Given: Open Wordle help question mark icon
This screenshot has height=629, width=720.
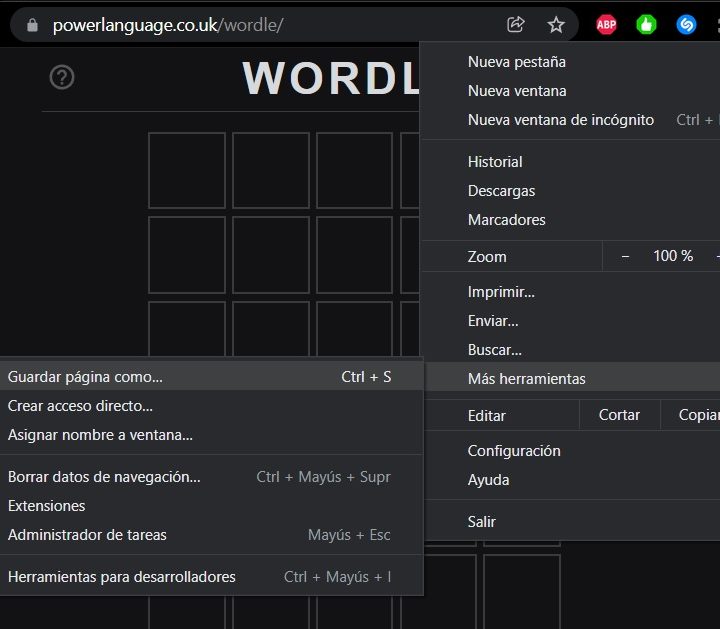Looking at the screenshot, I should pos(62,77).
